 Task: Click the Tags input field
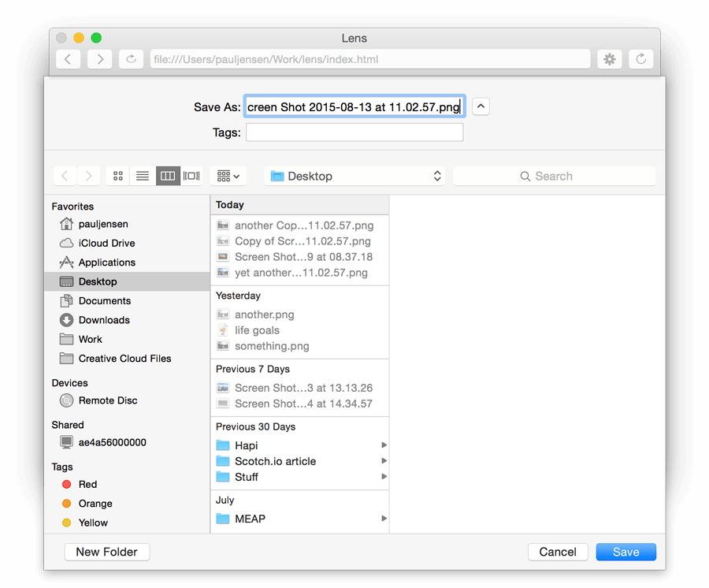point(354,132)
